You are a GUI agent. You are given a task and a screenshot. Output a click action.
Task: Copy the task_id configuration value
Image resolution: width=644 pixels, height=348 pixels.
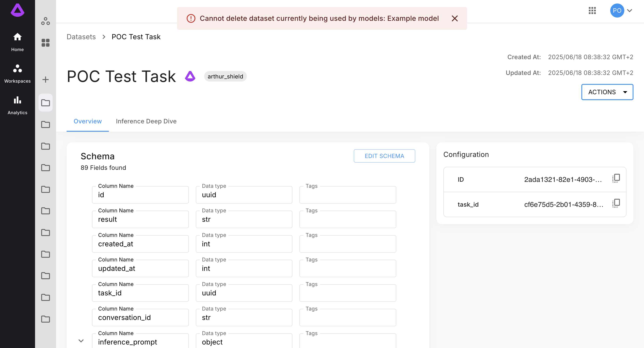tap(616, 203)
